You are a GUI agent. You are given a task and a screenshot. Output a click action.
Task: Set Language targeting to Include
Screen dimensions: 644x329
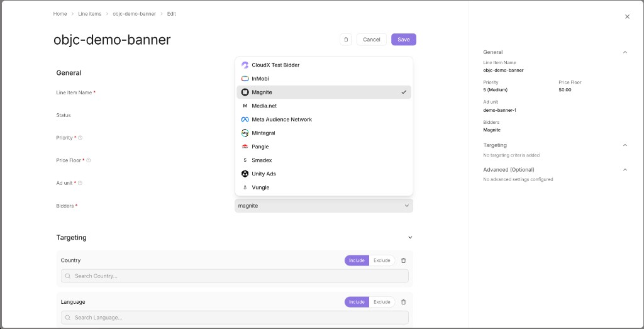point(357,302)
